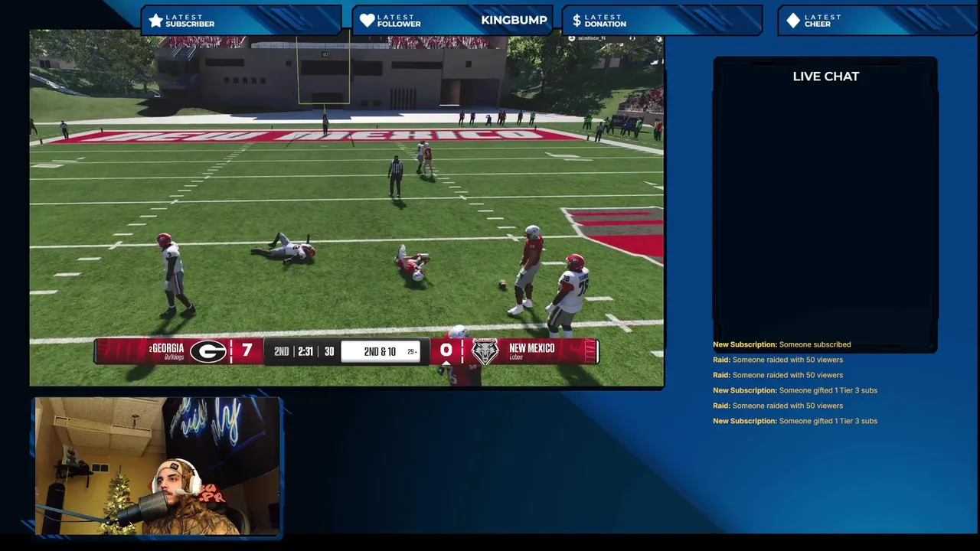Viewport: 980px width, 551px height.
Task: Click the LIVE CHAT header
Action: click(x=825, y=77)
